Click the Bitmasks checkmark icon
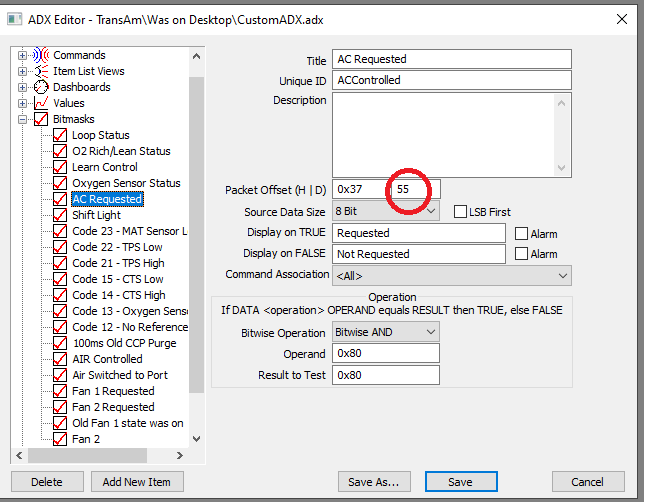Screen dimensions: 646x504 click(x=41, y=119)
